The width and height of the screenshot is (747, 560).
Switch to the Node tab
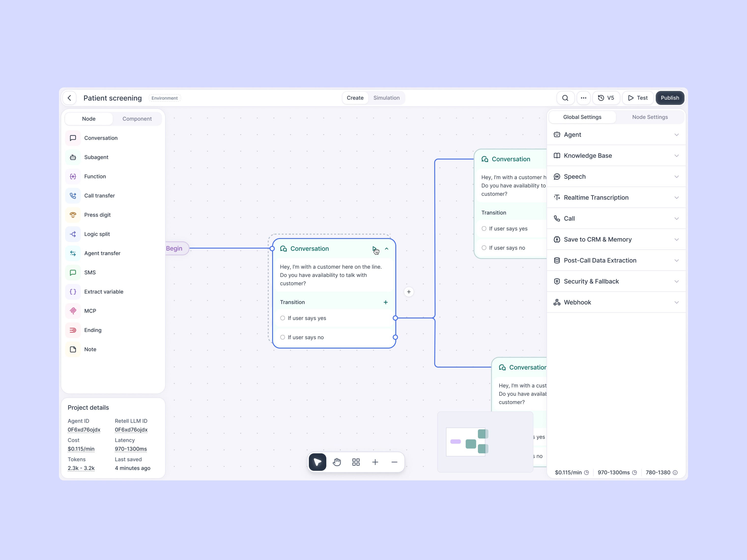[x=89, y=119]
